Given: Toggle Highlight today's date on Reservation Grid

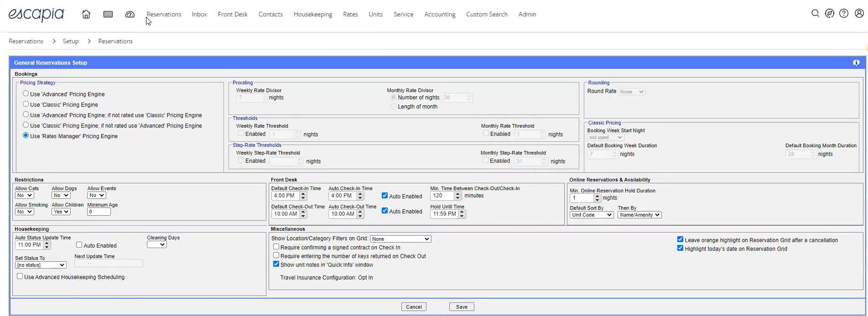Looking at the screenshot, I should pos(680,248).
